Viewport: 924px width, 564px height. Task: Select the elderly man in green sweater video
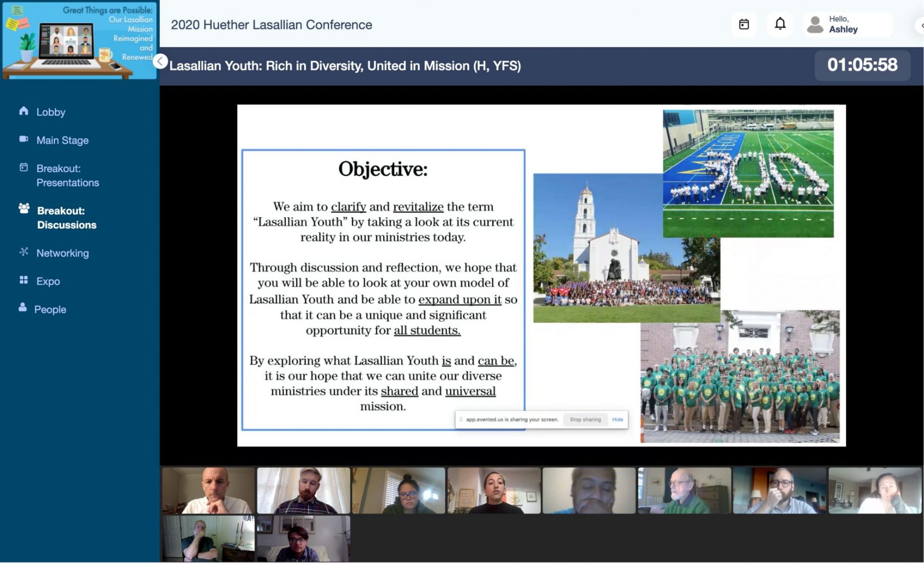pos(684,490)
